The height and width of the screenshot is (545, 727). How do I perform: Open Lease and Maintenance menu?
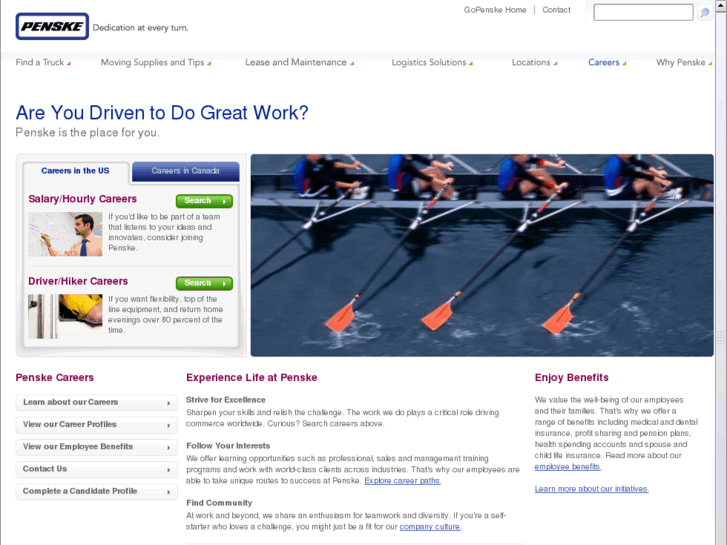[x=296, y=62]
